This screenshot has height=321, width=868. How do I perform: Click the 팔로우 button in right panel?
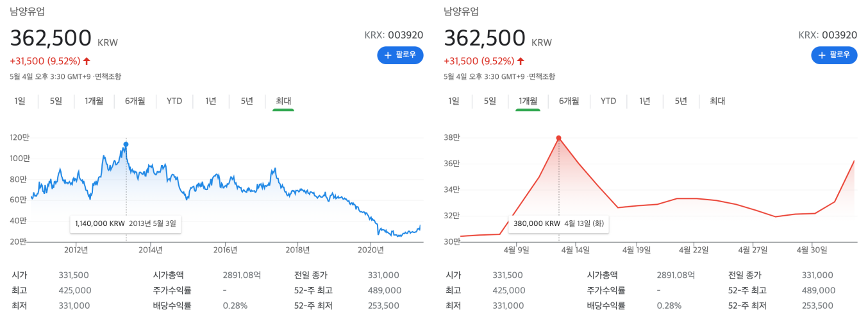(x=834, y=55)
